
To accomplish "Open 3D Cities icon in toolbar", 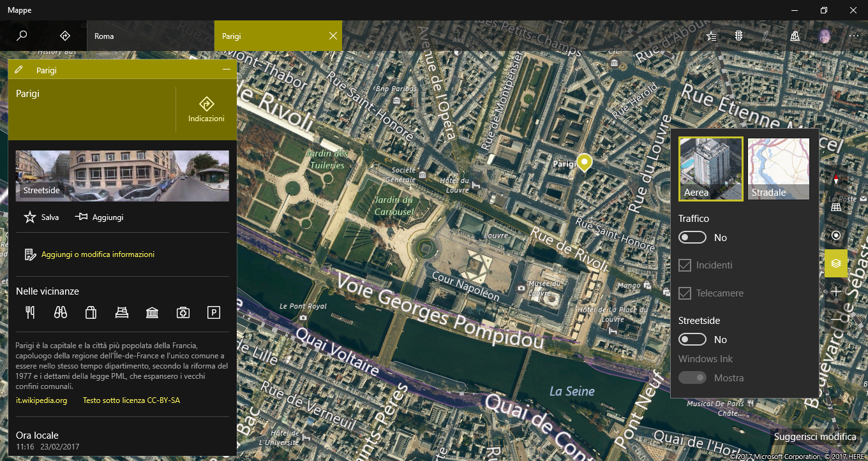I will click(x=795, y=36).
